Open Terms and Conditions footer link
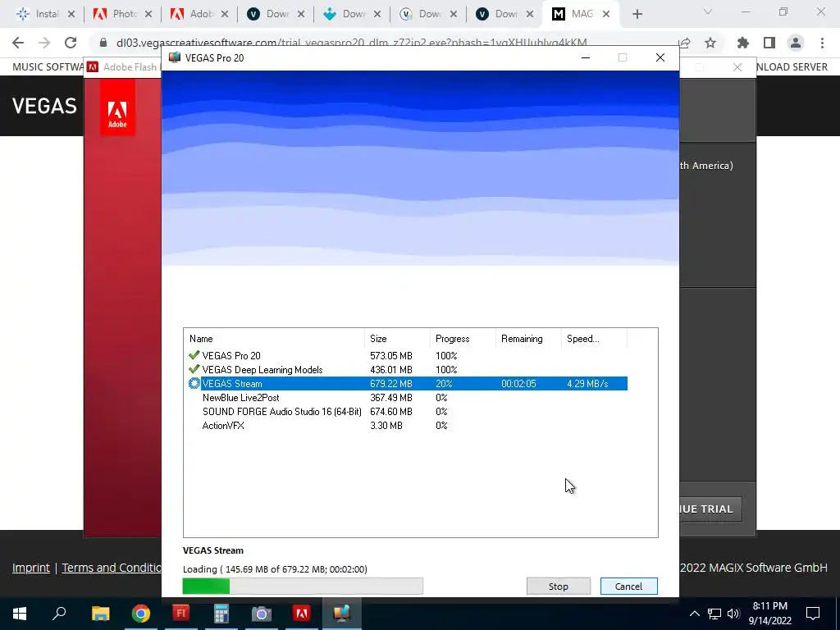840x630 pixels. point(112,568)
